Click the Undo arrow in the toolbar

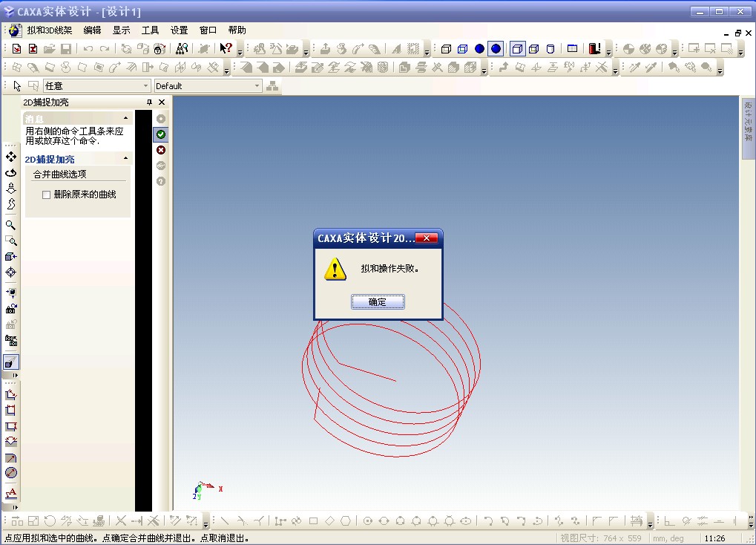click(x=88, y=49)
